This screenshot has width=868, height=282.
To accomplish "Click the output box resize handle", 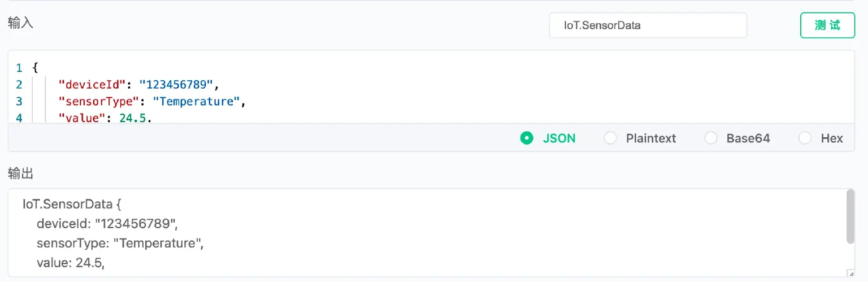I will click(850, 272).
